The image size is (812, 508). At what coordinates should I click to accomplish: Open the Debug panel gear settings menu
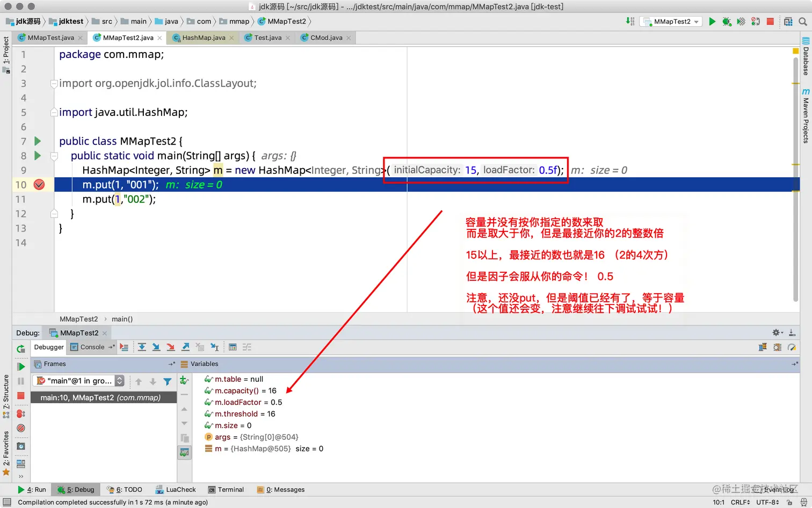(777, 333)
